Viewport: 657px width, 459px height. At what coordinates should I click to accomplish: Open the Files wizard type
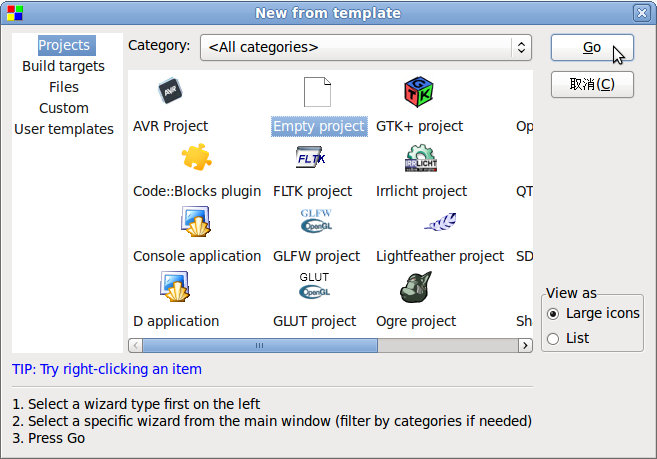(64, 87)
